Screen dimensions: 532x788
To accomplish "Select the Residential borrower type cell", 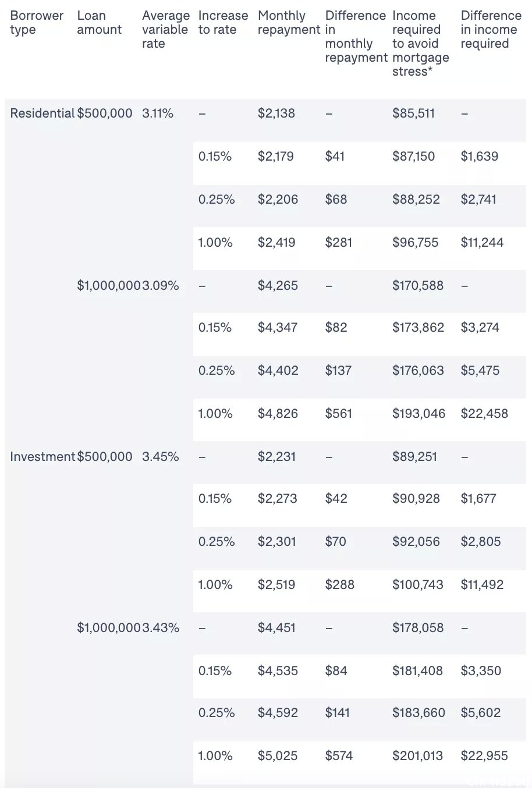I will (x=42, y=113).
